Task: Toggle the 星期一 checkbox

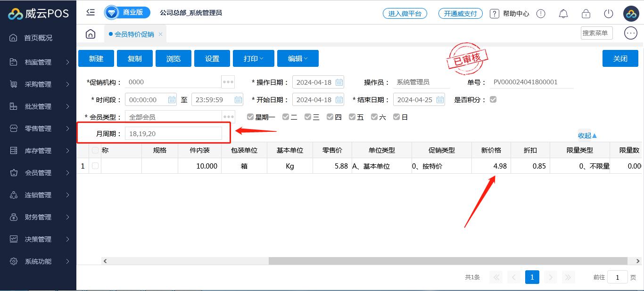Action: pyautogui.click(x=250, y=117)
